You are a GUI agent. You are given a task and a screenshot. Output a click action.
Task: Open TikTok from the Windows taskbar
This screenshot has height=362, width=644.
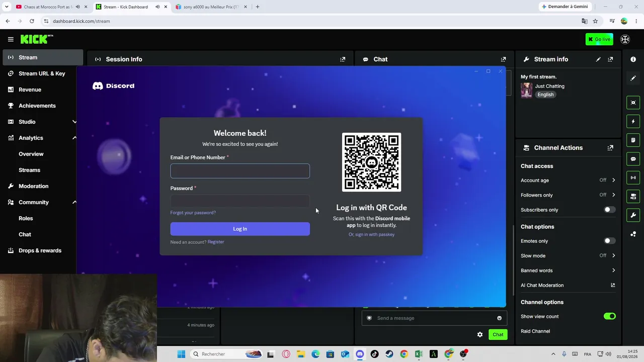(374, 354)
